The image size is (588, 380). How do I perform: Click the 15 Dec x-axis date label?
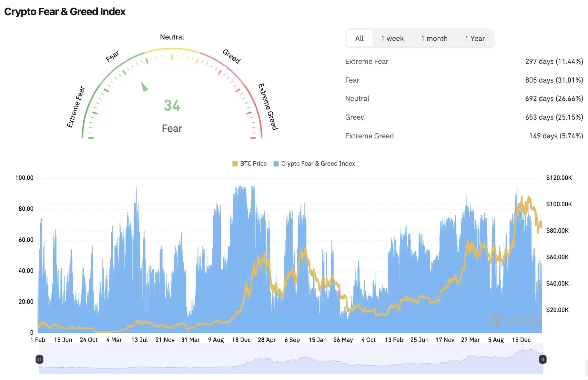(521, 340)
